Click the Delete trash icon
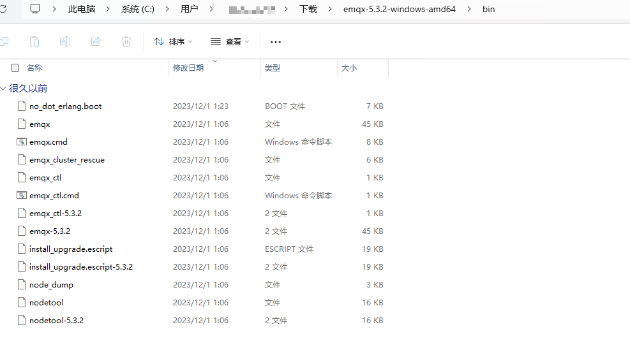Screen dimensions: 630x364 pyautogui.click(x=126, y=41)
